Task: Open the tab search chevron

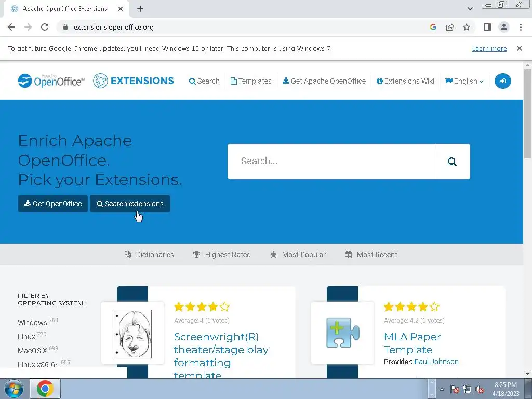Action: pos(470,9)
